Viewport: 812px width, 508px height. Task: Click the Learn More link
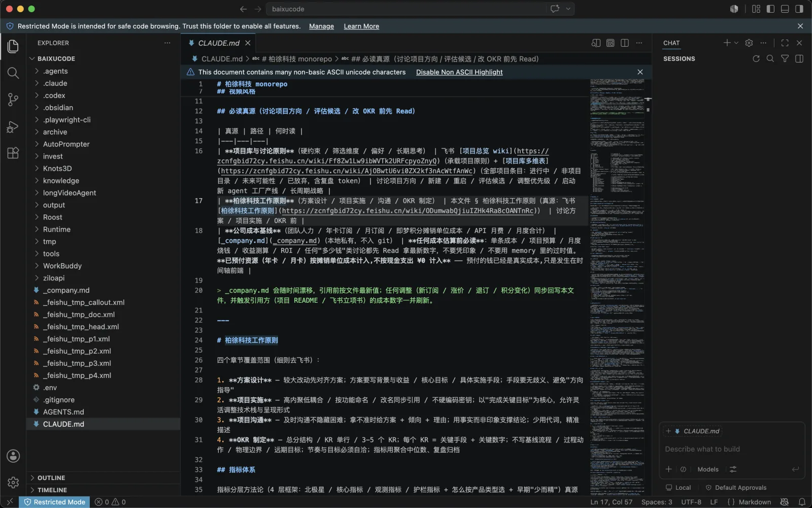click(361, 26)
